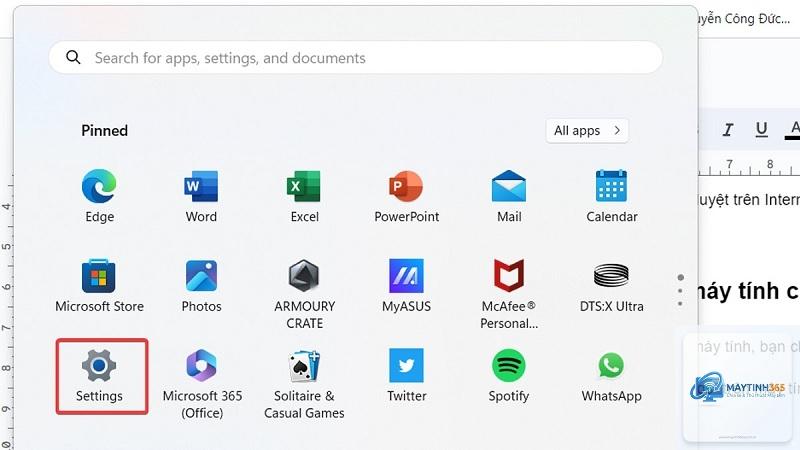
Task: Launch the Photos app
Action: 201,286
